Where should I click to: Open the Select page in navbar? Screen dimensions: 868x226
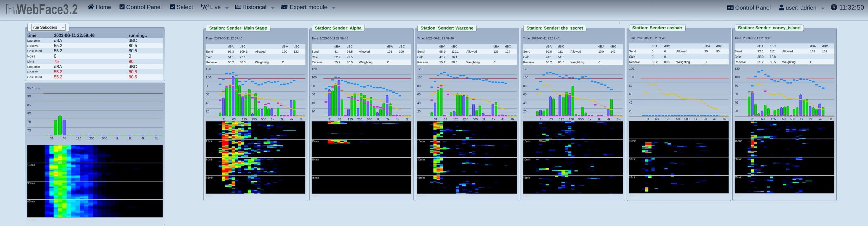(181, 7)
